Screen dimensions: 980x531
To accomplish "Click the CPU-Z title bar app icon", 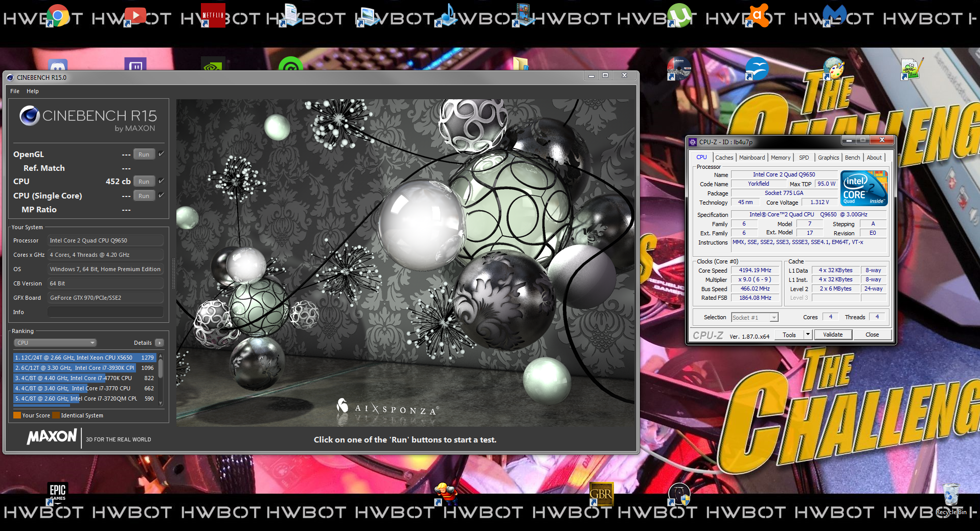I will (x=693, y=142).
